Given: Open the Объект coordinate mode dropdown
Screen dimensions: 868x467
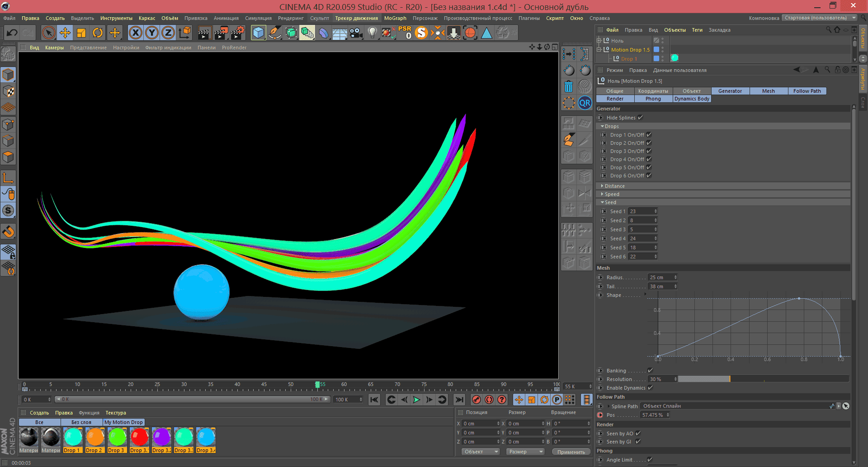Looking at the screenshot, I should [x=480, y=452].
